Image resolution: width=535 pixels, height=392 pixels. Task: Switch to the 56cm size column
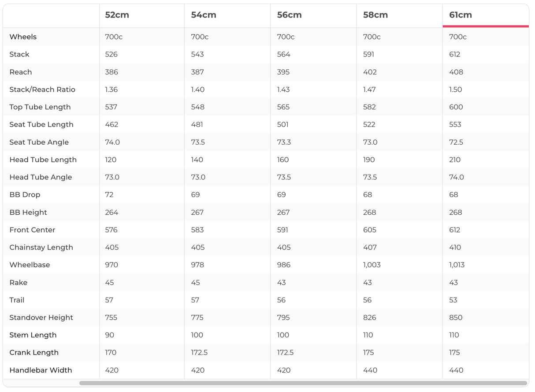pyautogui.click(x=289, y=15)
